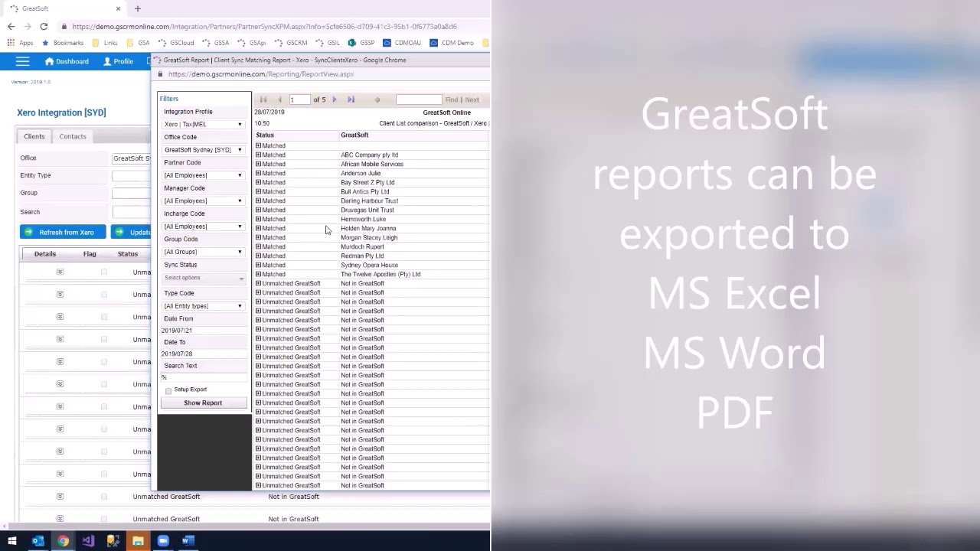980x551 pixels.
Task: Open Outlook from the taskbar
Action: (x=38, y=541)
